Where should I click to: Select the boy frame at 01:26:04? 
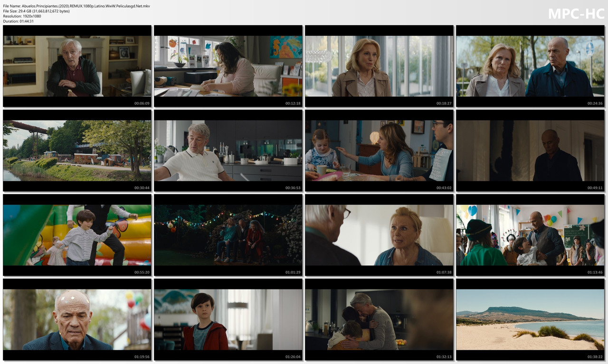click(228, 319)
